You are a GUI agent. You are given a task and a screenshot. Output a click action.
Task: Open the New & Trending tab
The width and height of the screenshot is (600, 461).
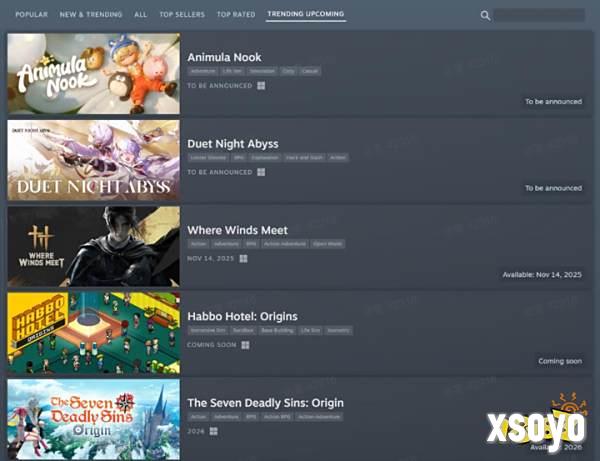91,15
